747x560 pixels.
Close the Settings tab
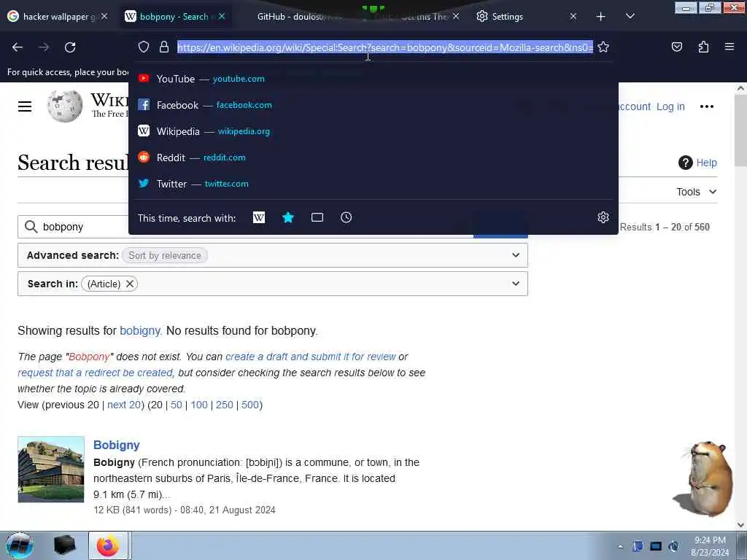coord(573,17)
